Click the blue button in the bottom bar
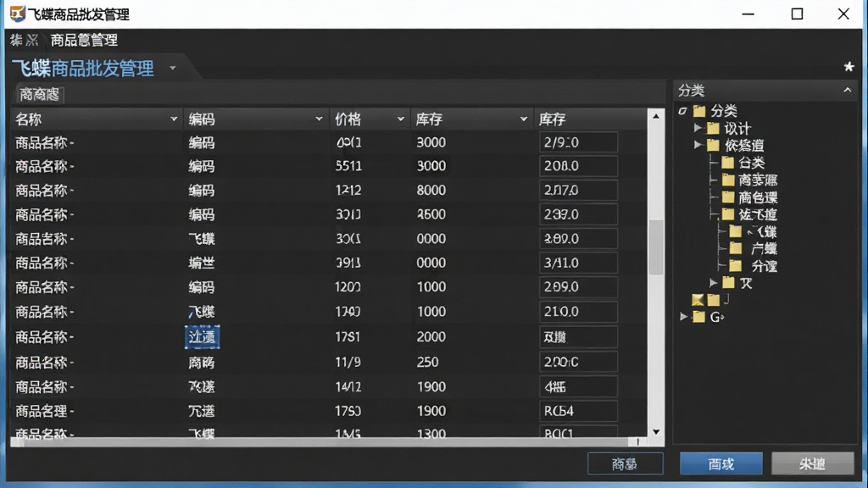 click(721, 463)
